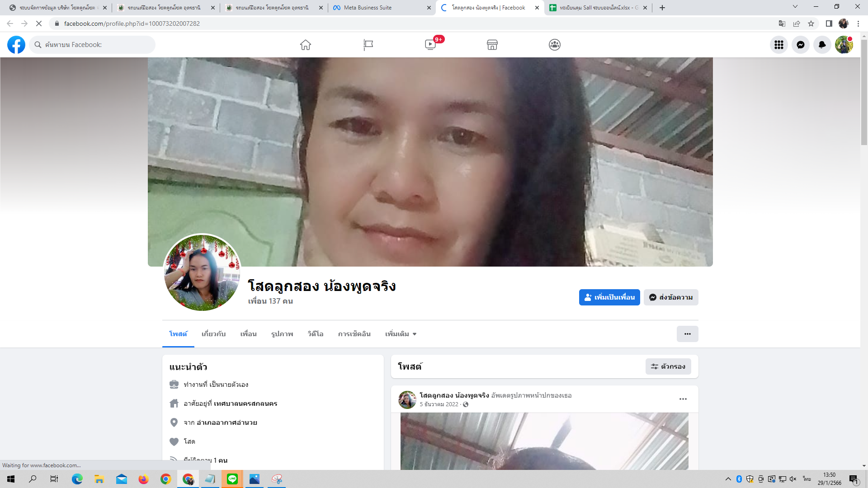Viewport: 868px width, 488px height.
Task: Open the Facebook menu grid icon
Action: click(x=778, y=45)
